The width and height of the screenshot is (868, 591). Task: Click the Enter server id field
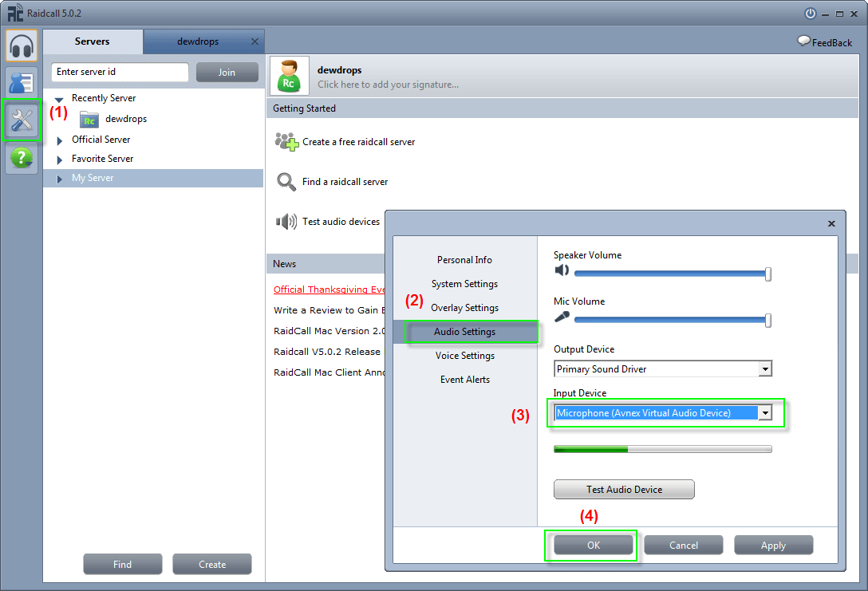(x=120, y=72)
